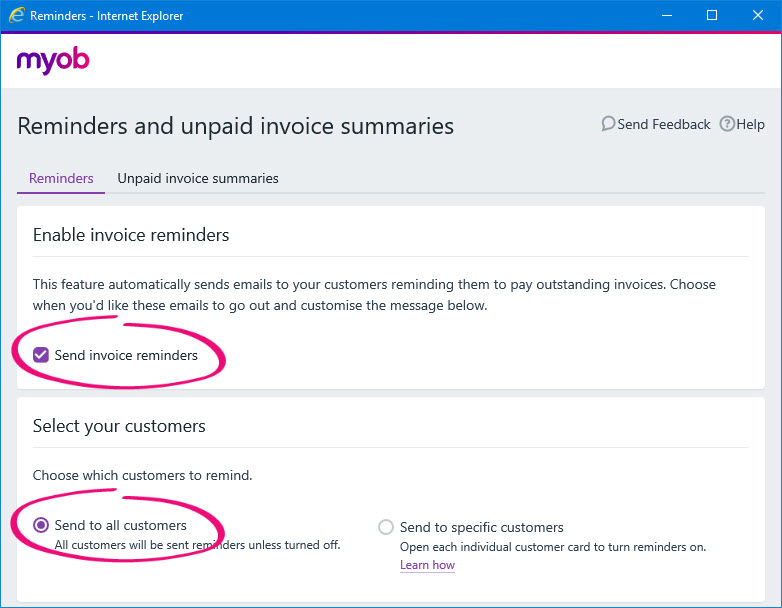782x608 pixels.
Task: Click the Send Feedback speech bubble icon
Action: 608,124
